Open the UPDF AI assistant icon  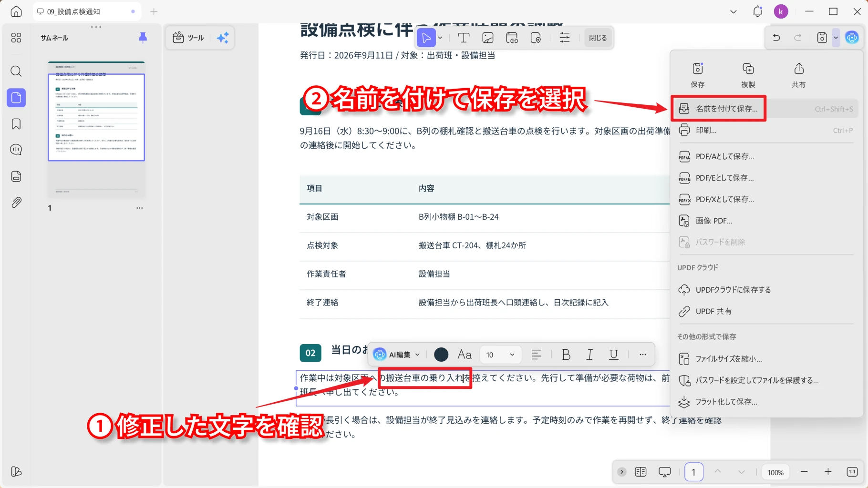point(852,37)
